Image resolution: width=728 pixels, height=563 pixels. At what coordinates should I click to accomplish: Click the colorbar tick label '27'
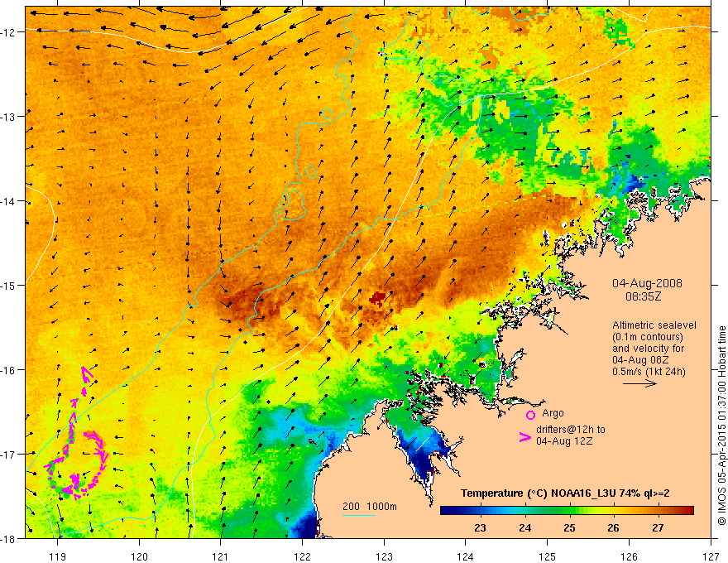click(x=658, y=527)
